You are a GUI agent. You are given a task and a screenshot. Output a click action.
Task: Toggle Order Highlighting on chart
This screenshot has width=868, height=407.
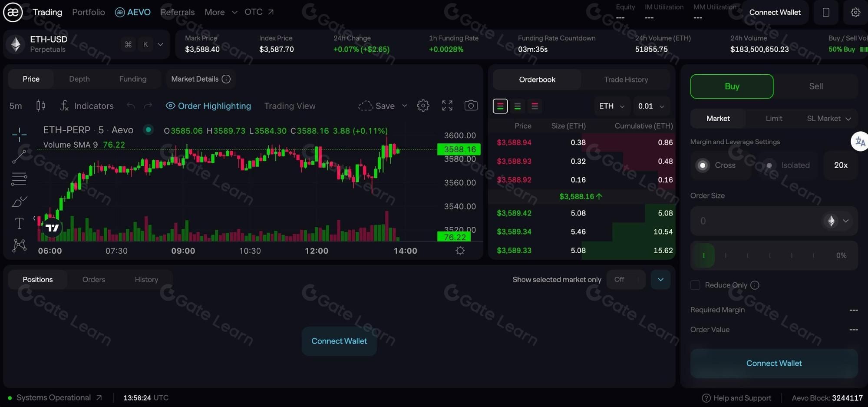click(208, 106)
